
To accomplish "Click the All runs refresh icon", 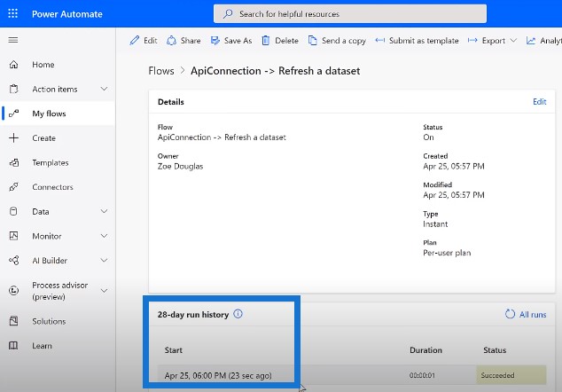I will pos(510,314).
